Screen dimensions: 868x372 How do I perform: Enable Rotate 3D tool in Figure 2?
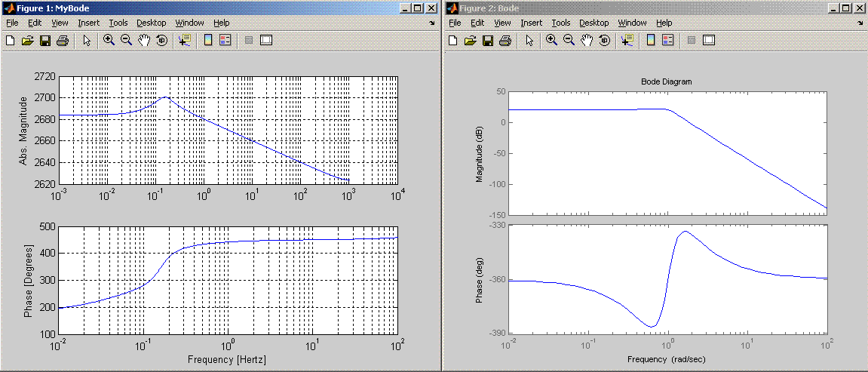604,40
